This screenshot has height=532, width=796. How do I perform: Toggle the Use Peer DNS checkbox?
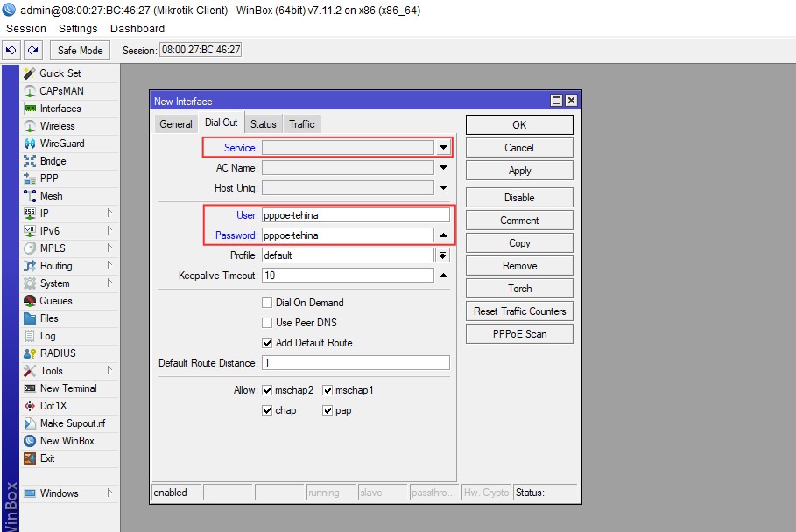(268, 323)
